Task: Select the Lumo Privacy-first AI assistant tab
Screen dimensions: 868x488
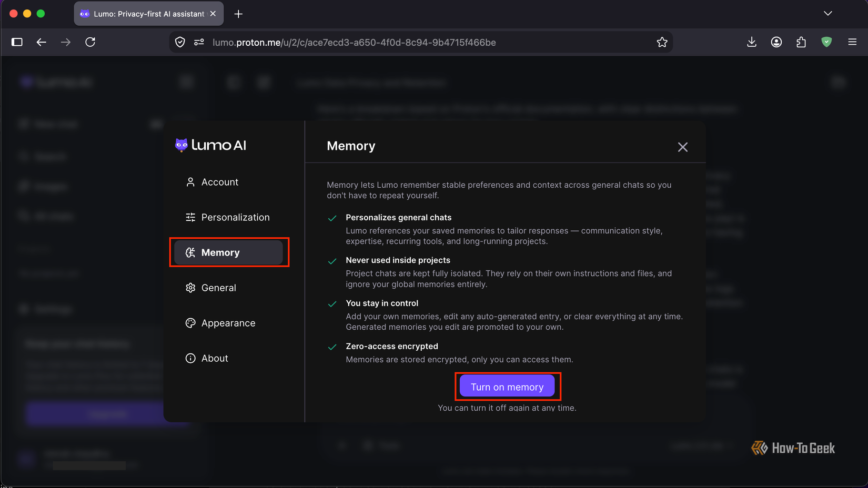Action: click(x=149, y=14)
